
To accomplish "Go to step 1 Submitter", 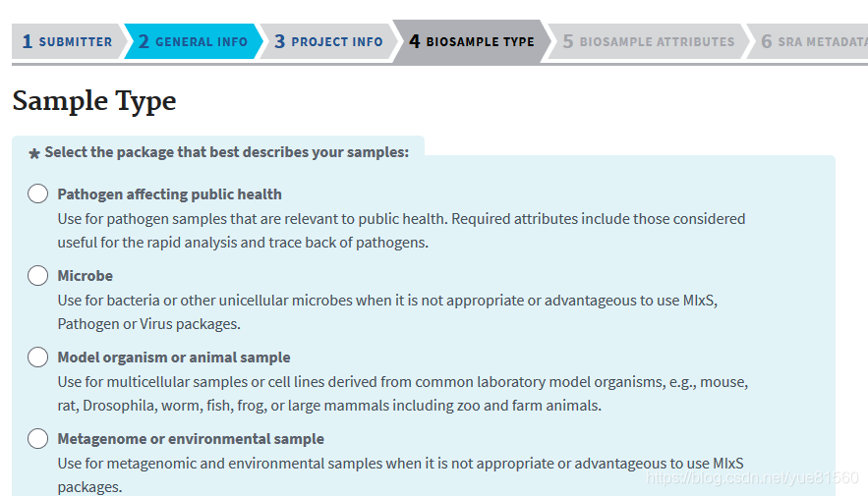I will coord(65,41).
